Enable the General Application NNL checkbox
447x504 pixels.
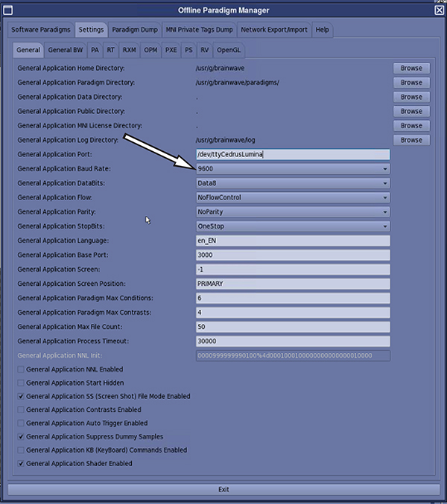tap(21, 369)
